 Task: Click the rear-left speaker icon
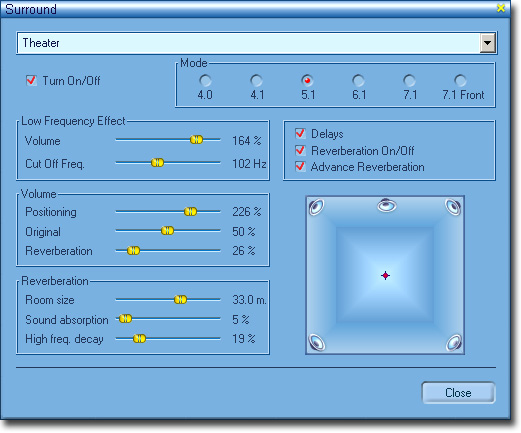[317, 342]
